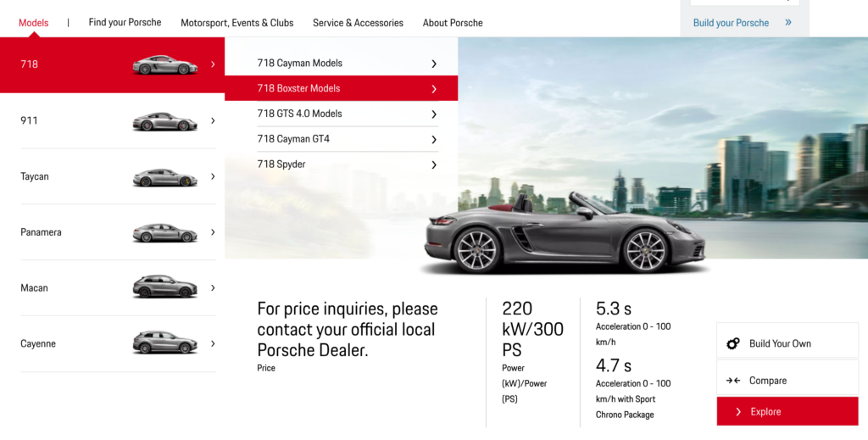
Task: Open 718 Boxster Models submenu
Action: [341, 88]
